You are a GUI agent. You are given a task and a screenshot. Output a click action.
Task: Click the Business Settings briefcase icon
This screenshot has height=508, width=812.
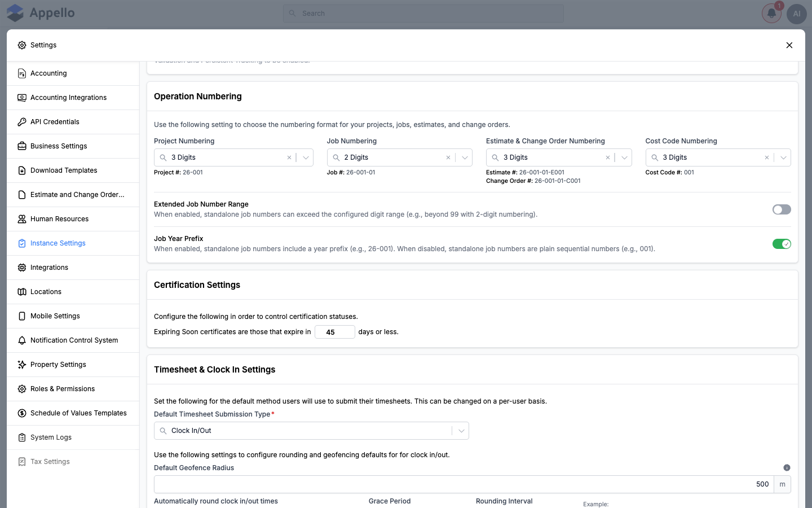22,146
